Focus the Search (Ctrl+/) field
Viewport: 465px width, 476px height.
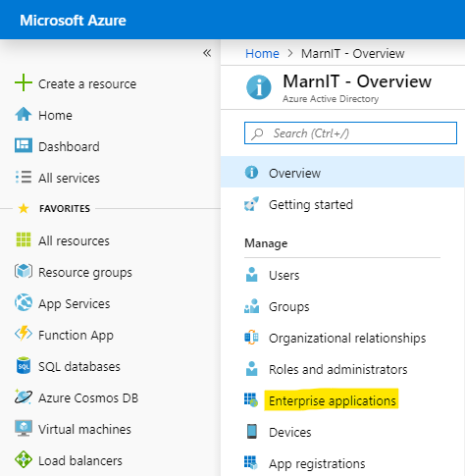[350, 132]
